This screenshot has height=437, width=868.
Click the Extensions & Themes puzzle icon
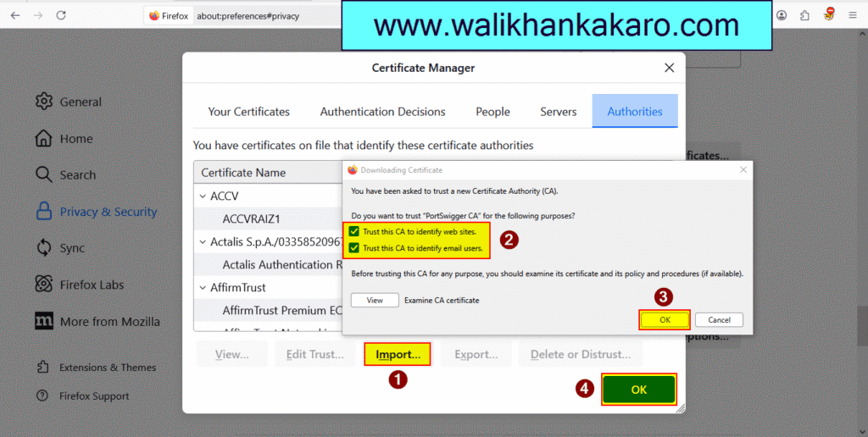point(42,368)
